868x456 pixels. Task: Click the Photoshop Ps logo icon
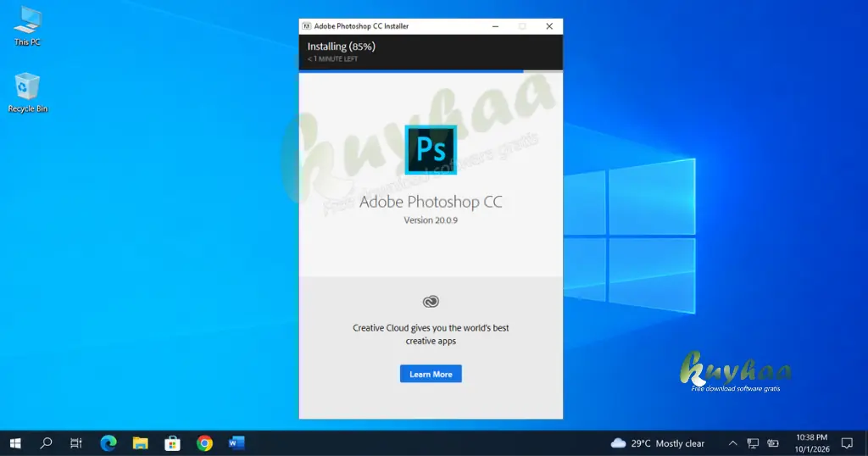431,150
